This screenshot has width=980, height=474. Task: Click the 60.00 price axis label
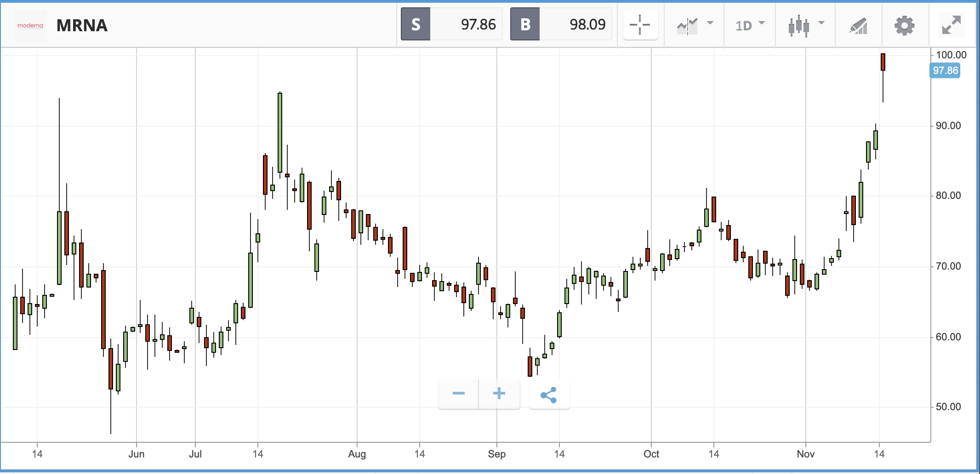pos(948,337)
